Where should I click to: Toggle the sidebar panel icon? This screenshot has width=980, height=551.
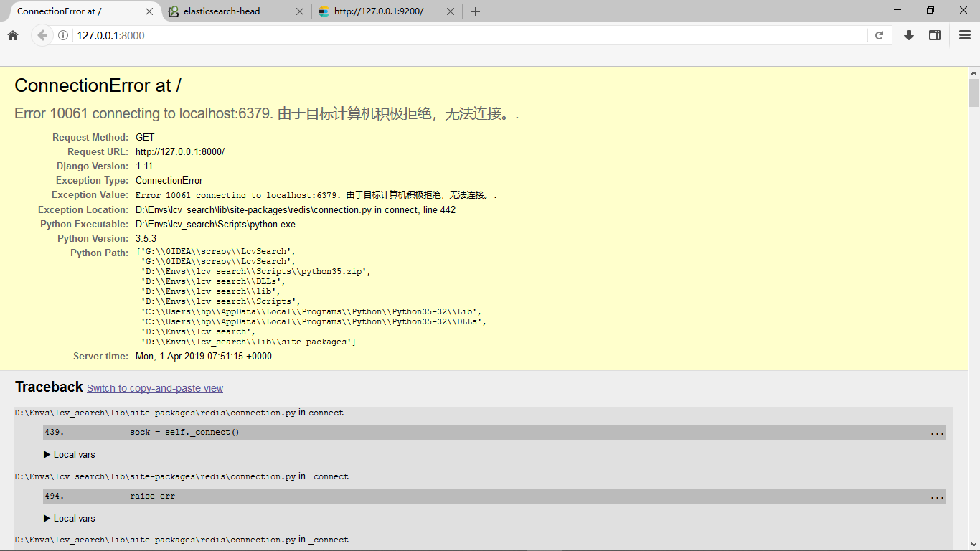click(x=935, y=35)
